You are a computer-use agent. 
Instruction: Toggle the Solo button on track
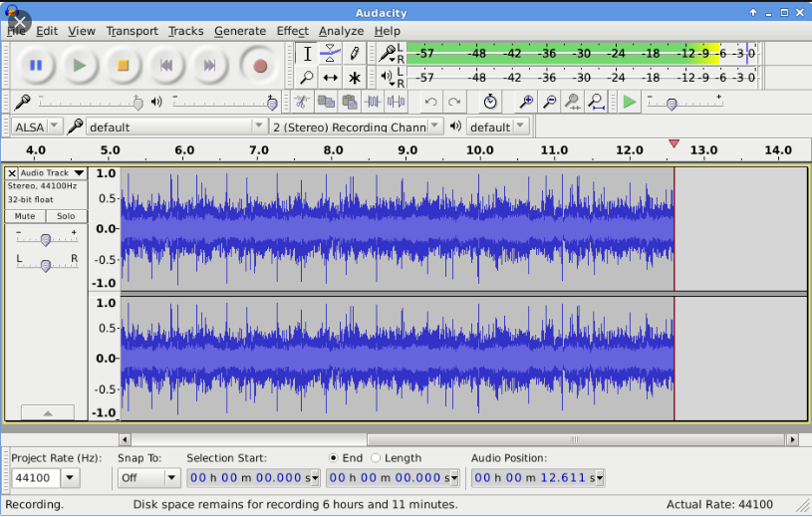pyautogui.click(x=66, y=216)
